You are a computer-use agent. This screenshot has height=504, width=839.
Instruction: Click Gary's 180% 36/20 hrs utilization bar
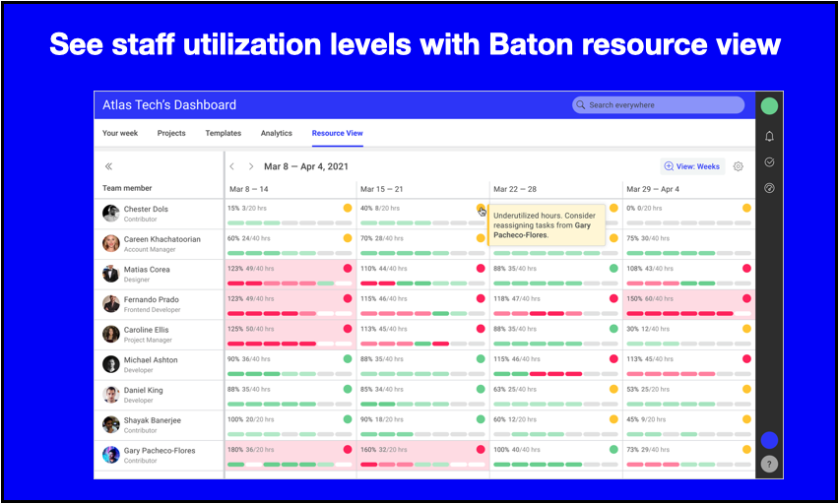tap(290, 465)
